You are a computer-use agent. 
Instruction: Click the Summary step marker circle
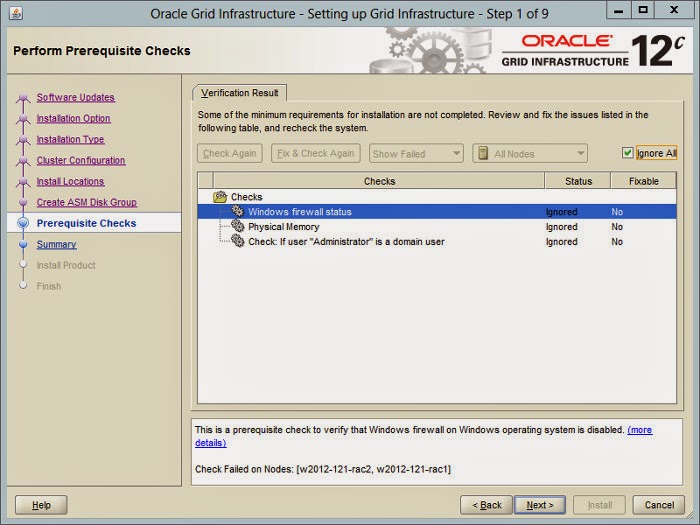point(23,244)
